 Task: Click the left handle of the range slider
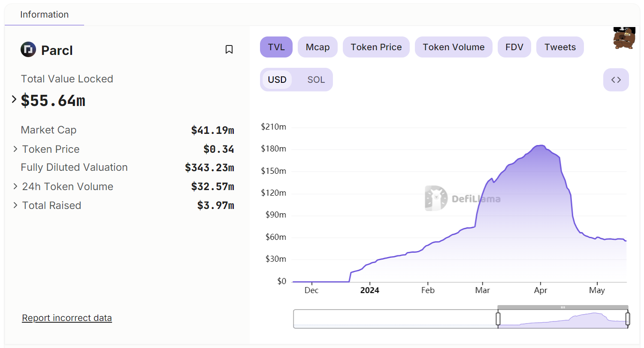click(x=498, y=319)
